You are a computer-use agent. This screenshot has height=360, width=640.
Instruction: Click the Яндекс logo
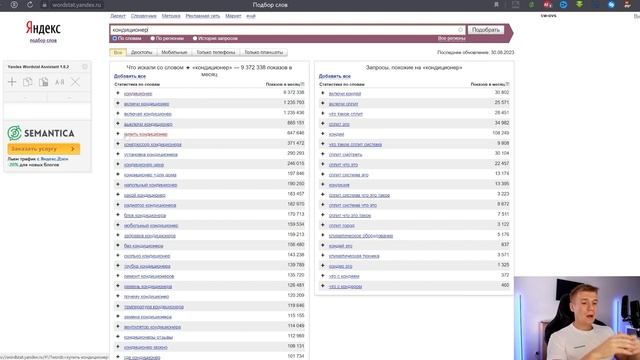point(43,28)
